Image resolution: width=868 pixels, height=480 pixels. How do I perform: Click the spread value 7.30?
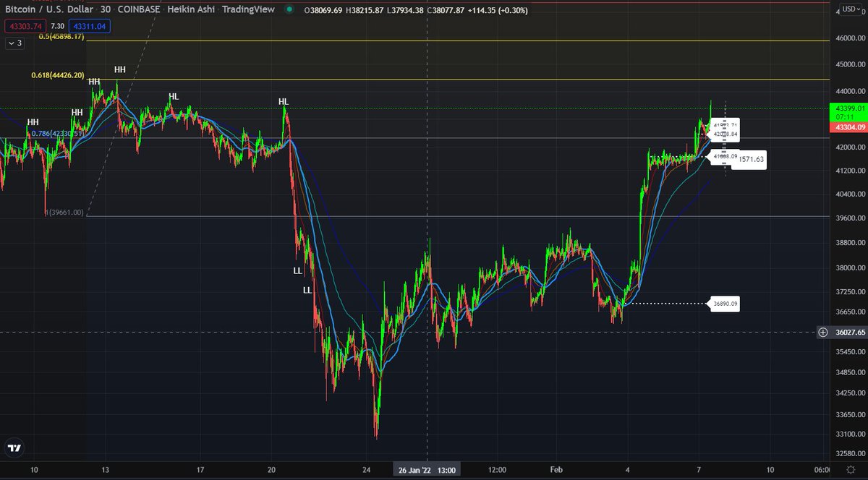point(57,25)
